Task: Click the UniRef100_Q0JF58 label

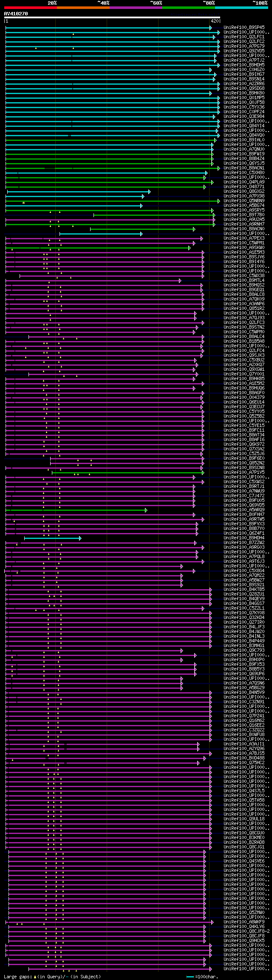Action: (x=244, y=103)
